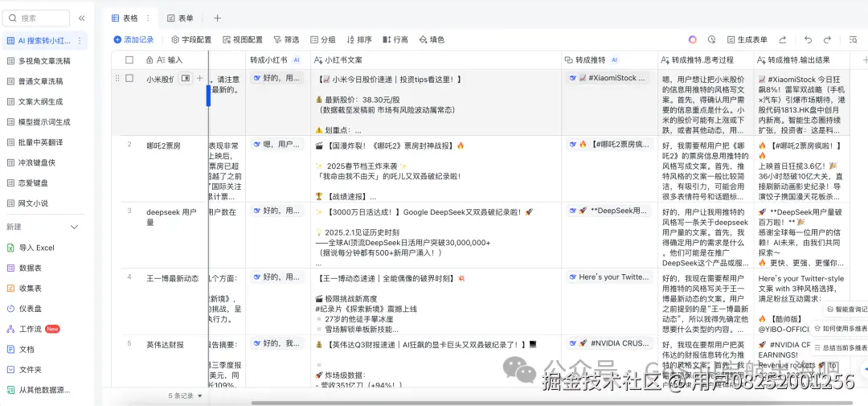Click the 智能查询记录 suggestion chip
868x406 pixels.
coord(845,310)
